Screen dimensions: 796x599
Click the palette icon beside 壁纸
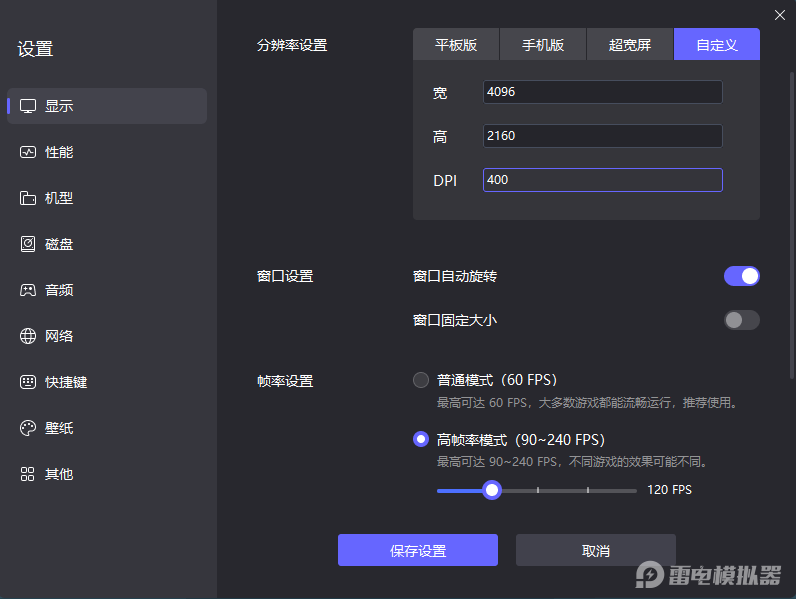(x=28, y=428)
